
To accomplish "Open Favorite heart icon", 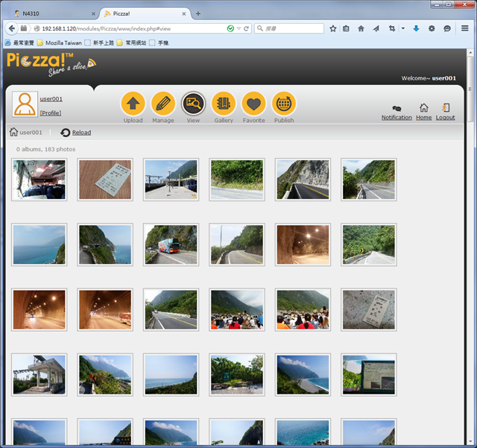I will coord(253,104).
